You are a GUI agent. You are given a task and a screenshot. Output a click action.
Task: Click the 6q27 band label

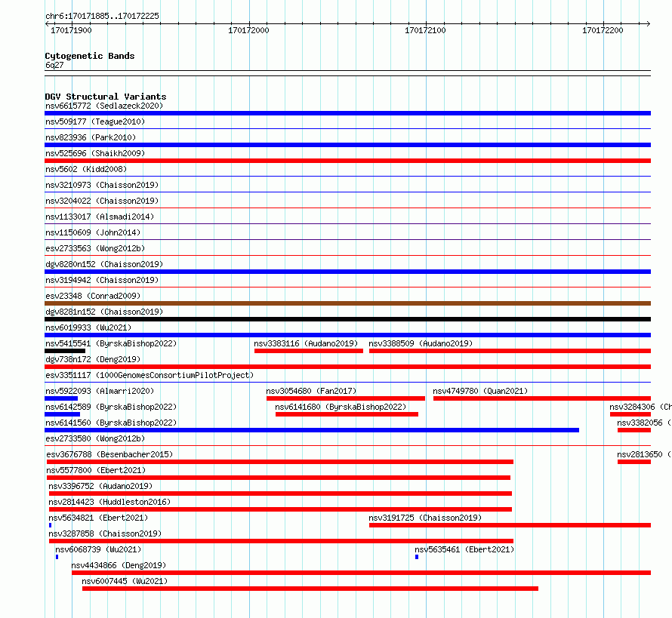coord(54,65)
